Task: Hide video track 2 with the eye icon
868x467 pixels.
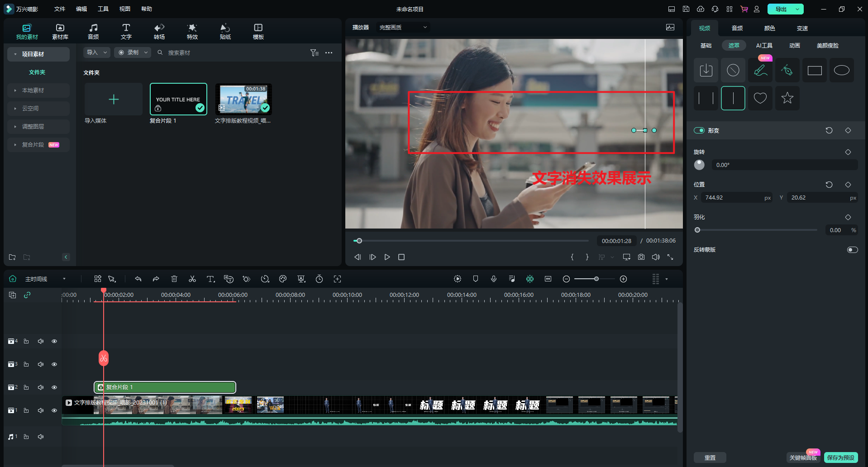Action: click(54, 387)
